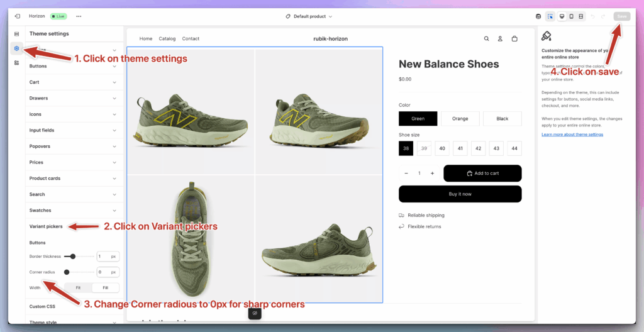Click the Border thickness px input field
The height and width of the screenshot is (332, 644).
[x=108, y=257]
